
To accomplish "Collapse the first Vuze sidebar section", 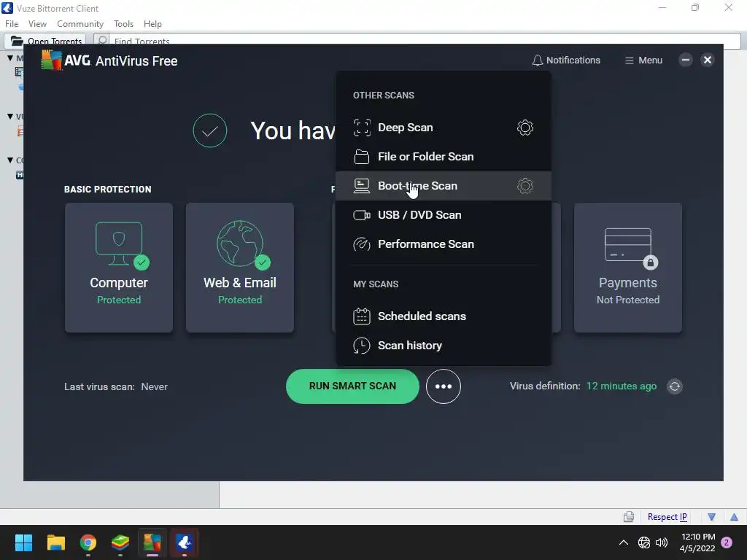I will coord(10,58).
